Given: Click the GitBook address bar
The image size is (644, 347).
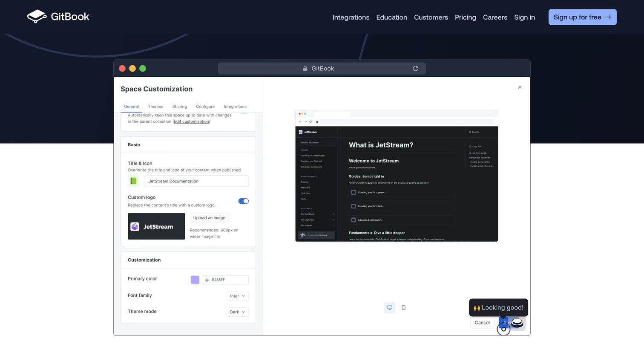Looking at the screenshot, I should pos(322,68).
